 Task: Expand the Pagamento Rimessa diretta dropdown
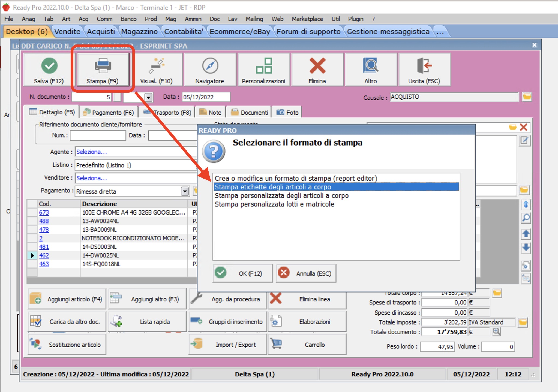tap(185, 191)
